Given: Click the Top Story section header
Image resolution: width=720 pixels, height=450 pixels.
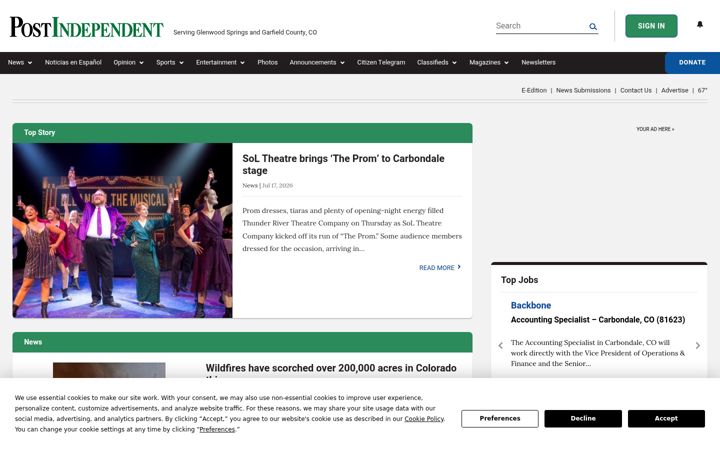Looking at the screenshot, I should pos(242,133).
